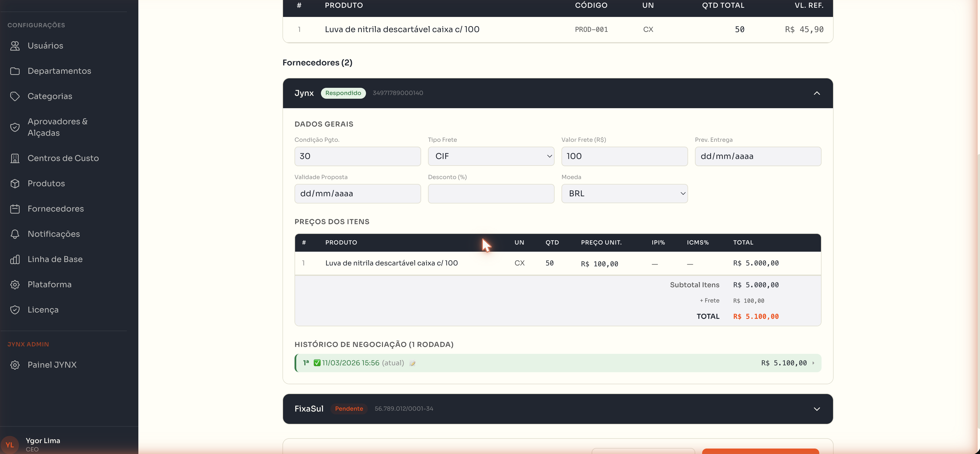Go to Linha de Base page
This screenshot has width=980, height=454.
coord(55,259)
